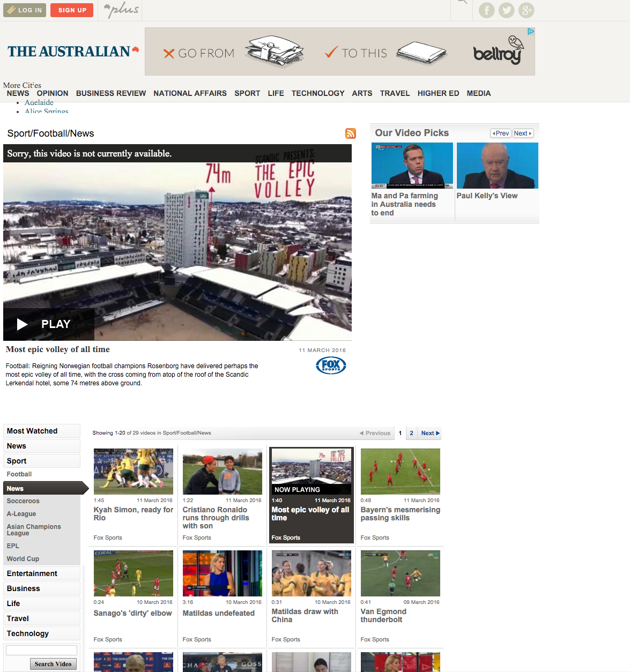Image resolution: width=630 pixels, height=672 pixels.
Task: Open the NEWS menu
Action: [x=18, y=93]
